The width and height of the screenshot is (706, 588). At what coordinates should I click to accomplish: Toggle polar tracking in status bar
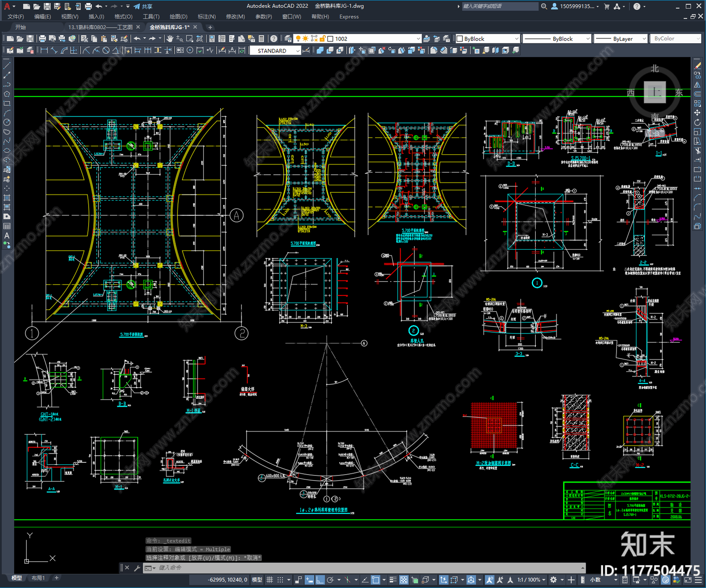click(330, 580)
